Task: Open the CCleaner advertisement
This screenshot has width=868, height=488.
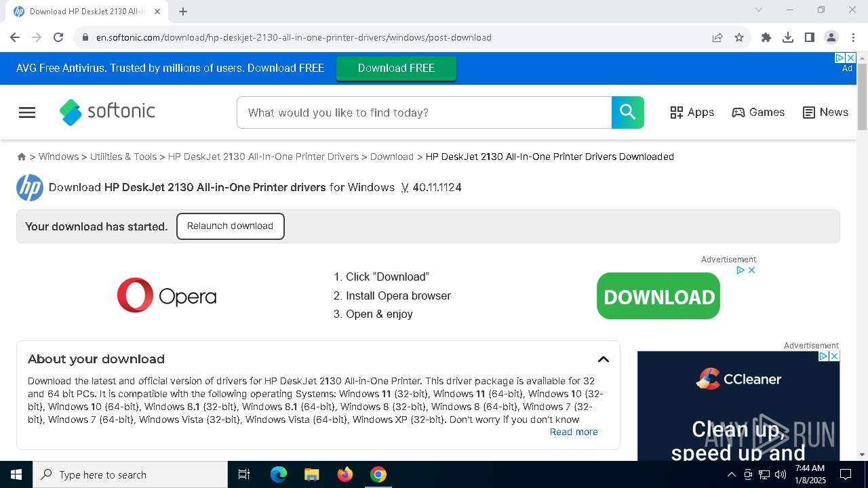Action: (x=738, y=406)
